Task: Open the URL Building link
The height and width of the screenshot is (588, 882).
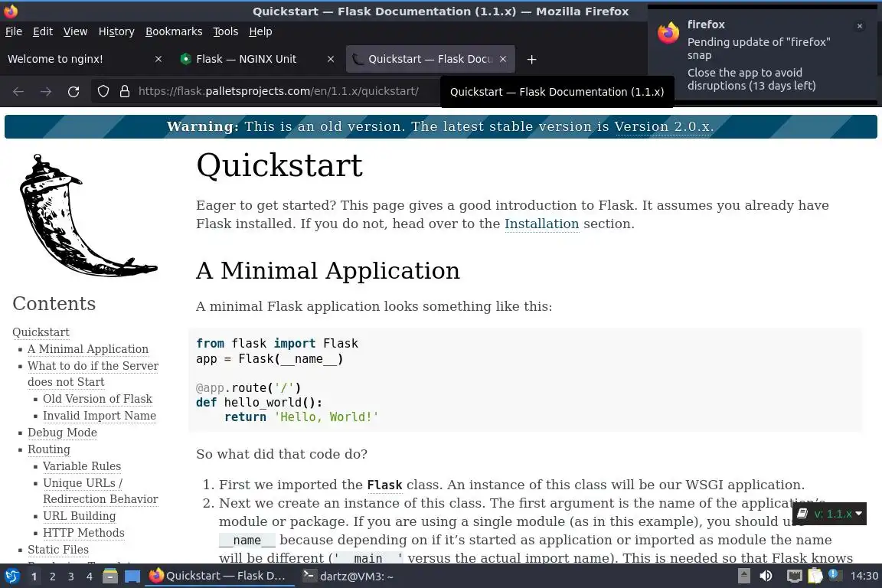Action: pos(80,516)
